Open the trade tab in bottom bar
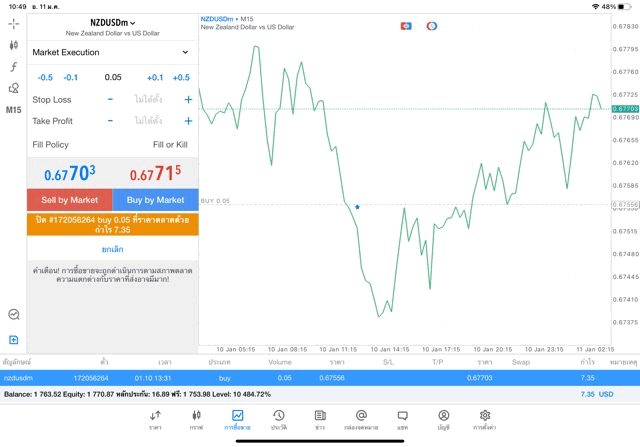This screenshot has height=447, width=640. tap(237, 420)
